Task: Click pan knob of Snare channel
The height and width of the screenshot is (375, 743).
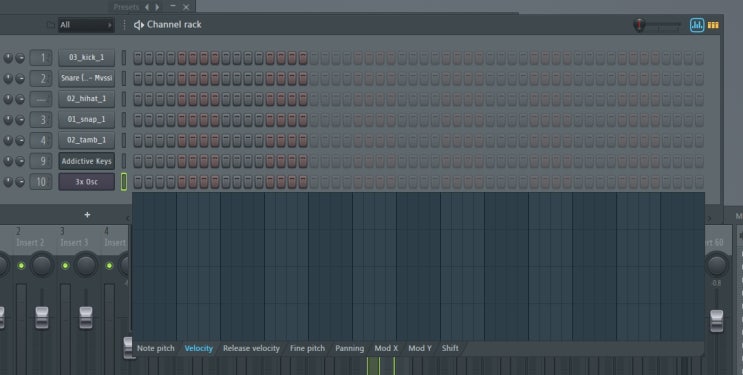Action: tap(8, 78)
